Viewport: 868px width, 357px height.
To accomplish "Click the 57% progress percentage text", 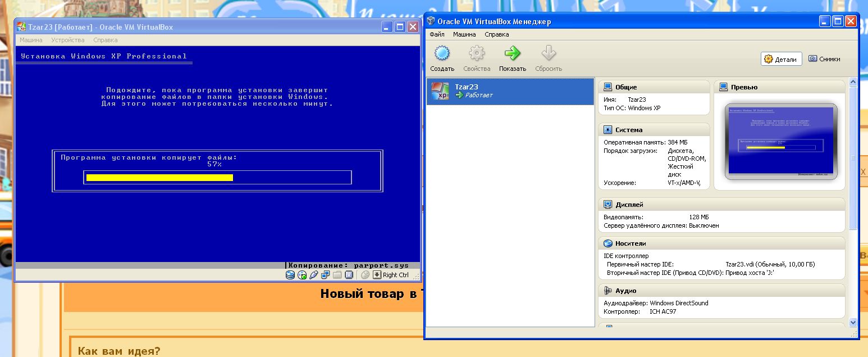I will pyautogui.click(x=214, y=164).
